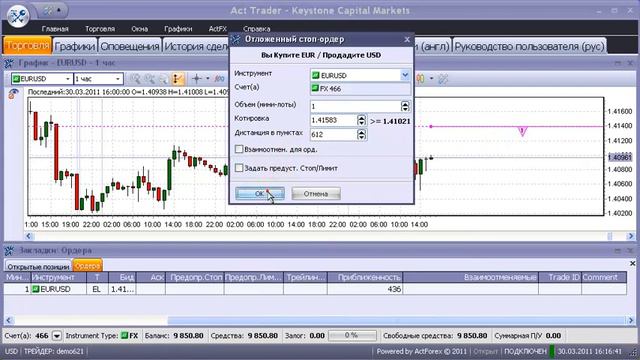The width and height of the screenshot is (640, 360).
Task: Open the Главная menu
Action: click(x=55, y=29)
